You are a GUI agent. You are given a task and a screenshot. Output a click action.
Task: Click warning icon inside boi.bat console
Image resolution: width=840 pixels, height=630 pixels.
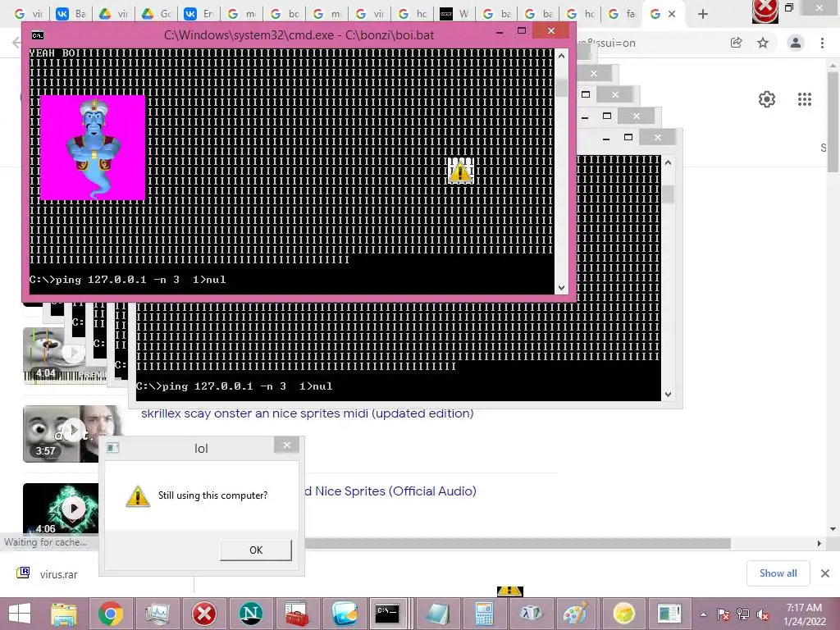[x=460, y=171]
